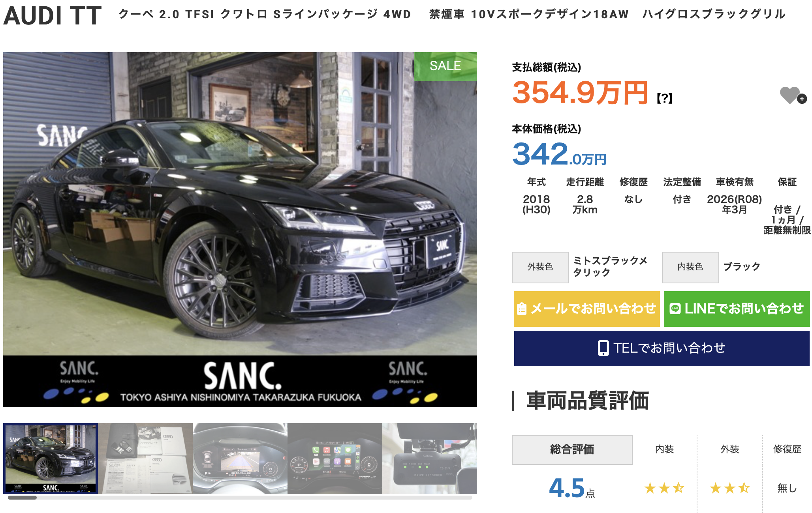This screenshot has width=812, height=513.
Task: Inquire via LINEでお問い合わせ button
Action: [737, 309]
